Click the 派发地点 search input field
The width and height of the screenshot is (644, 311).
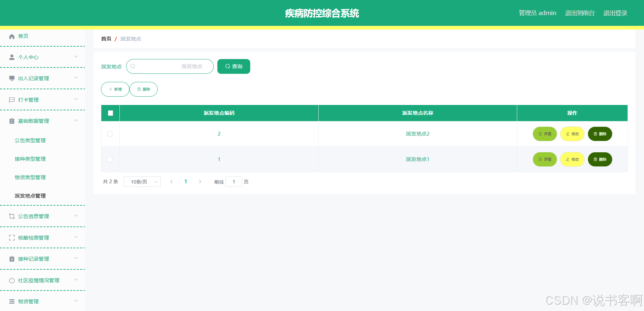click(x=170, y=66)
